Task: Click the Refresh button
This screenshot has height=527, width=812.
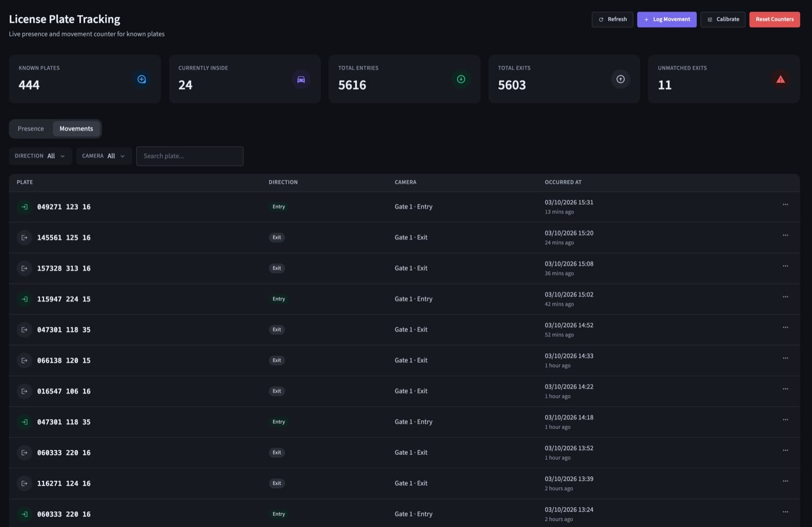Action: (612, 19)
